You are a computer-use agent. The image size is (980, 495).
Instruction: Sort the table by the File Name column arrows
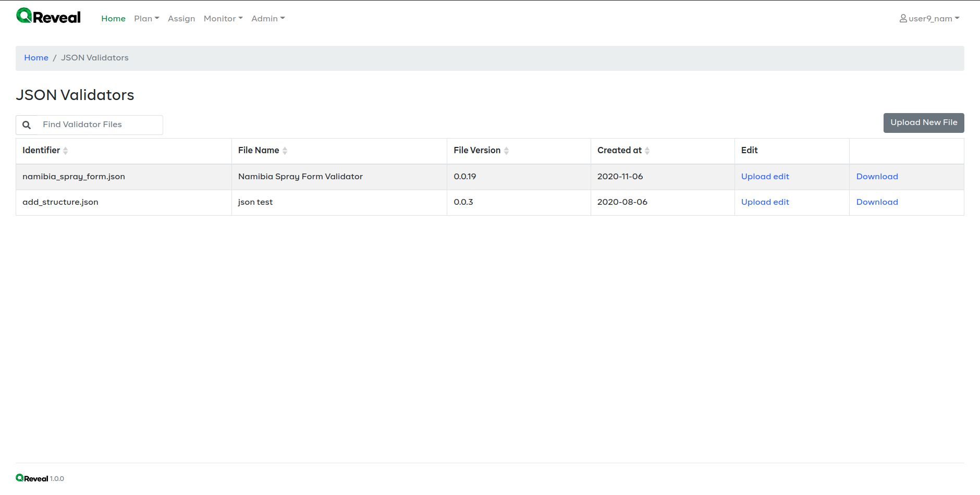click(285, 151)
